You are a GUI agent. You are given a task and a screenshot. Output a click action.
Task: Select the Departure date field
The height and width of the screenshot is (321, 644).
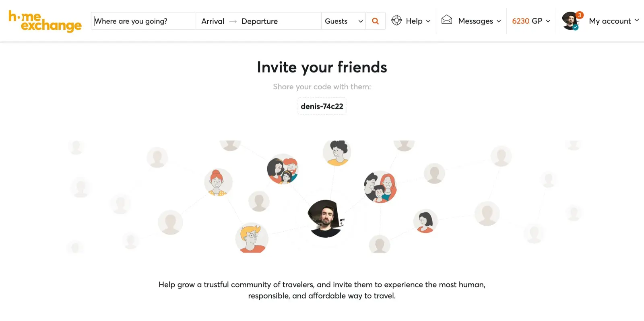260,21
